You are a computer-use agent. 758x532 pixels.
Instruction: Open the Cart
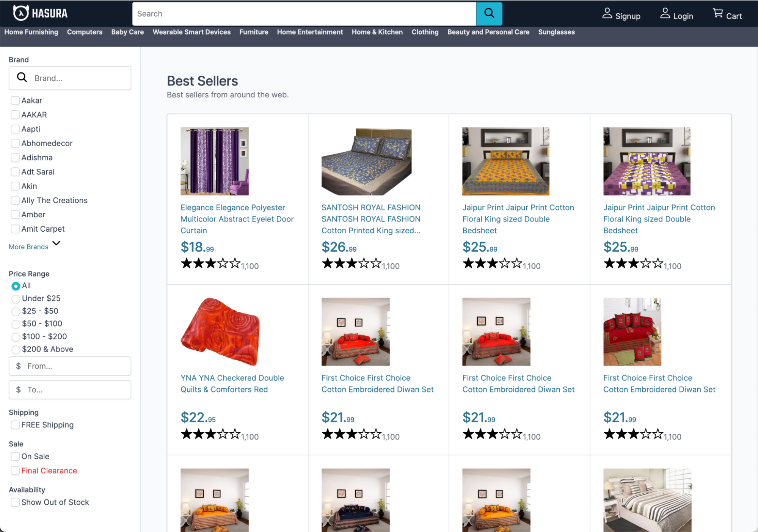click(x=727, y=14)
